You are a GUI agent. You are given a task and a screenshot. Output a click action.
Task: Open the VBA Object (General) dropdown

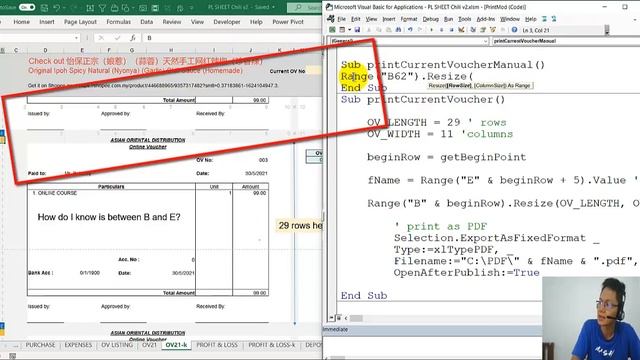coord(409,41)
